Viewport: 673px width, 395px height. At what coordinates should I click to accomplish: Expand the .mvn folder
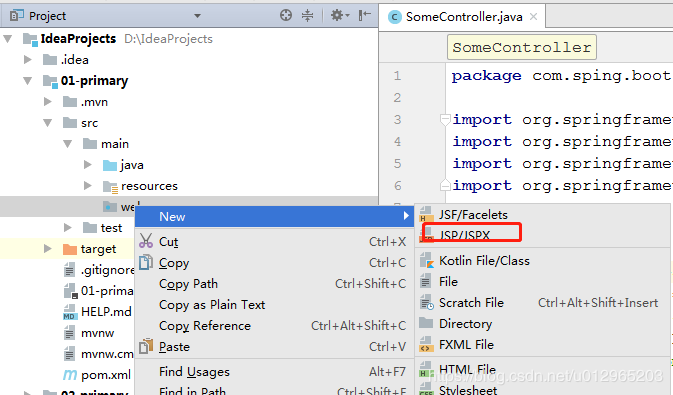pyautogui.click(x=48, y=102)
